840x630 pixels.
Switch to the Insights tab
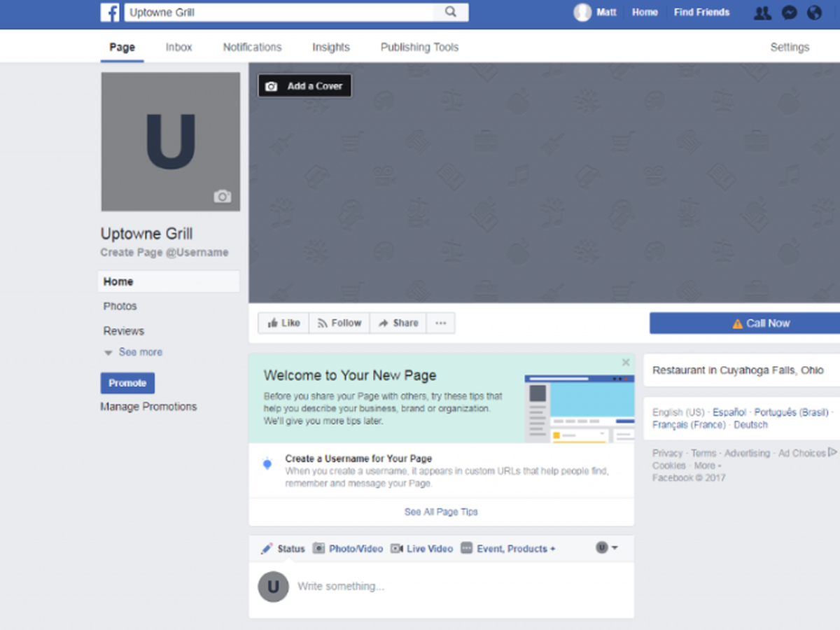tap(330, 48)
